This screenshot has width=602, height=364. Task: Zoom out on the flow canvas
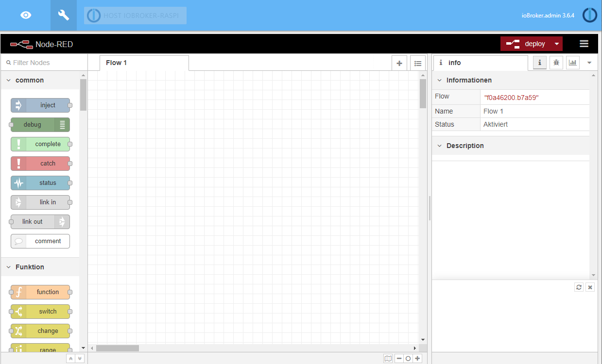tap(399, 359)
